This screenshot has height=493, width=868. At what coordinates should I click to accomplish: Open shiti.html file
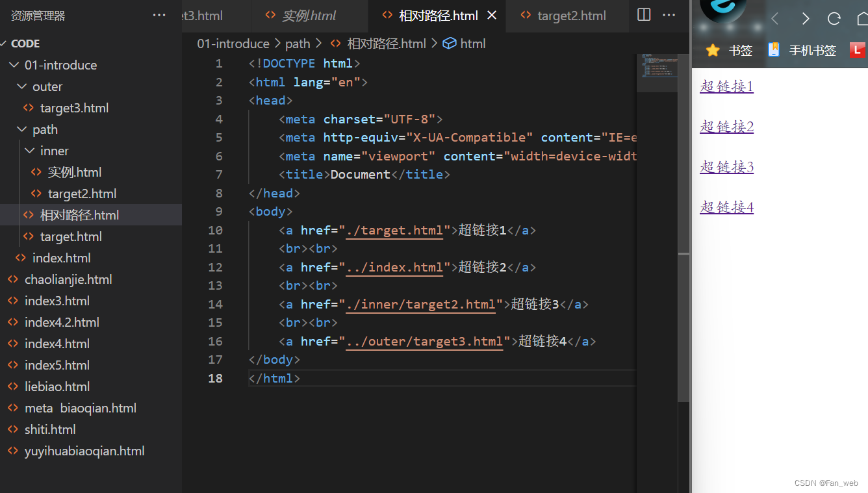click(x=50, y=429)
